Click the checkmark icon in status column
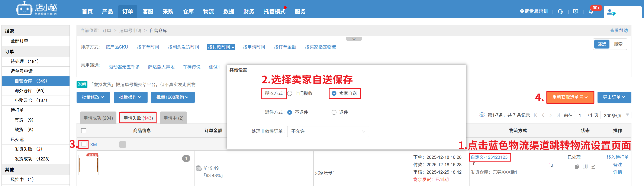The image size is (644, 186). [x=593, y=167]
